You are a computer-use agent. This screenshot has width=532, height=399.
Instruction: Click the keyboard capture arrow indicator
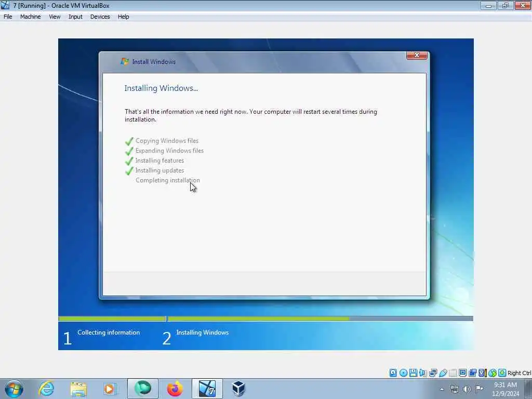[x=502, y=373]
